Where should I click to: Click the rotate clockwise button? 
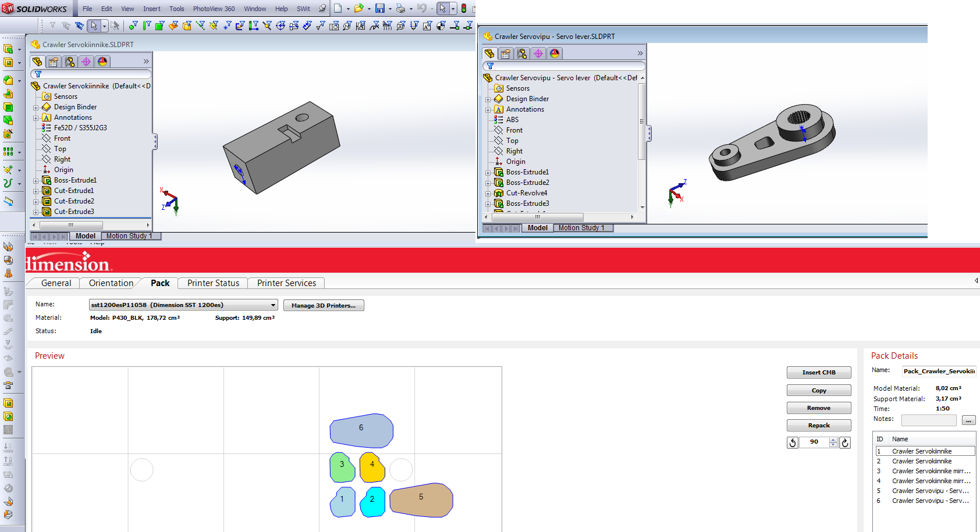pos(845,442)
